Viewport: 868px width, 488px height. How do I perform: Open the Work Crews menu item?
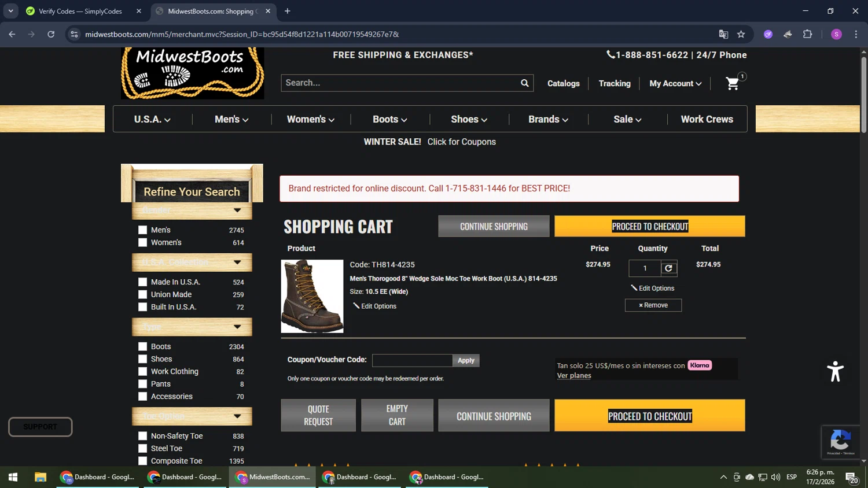click(707, 119)
